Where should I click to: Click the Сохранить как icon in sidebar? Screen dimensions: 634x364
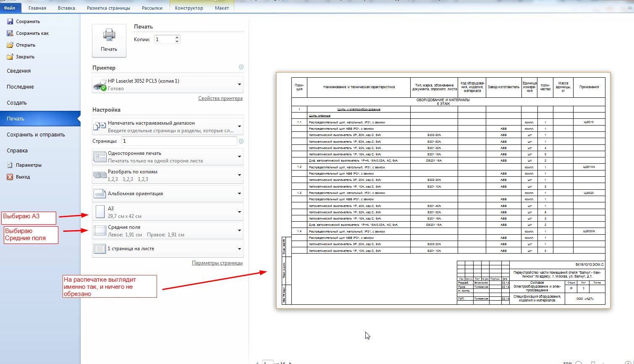(10, 33)
